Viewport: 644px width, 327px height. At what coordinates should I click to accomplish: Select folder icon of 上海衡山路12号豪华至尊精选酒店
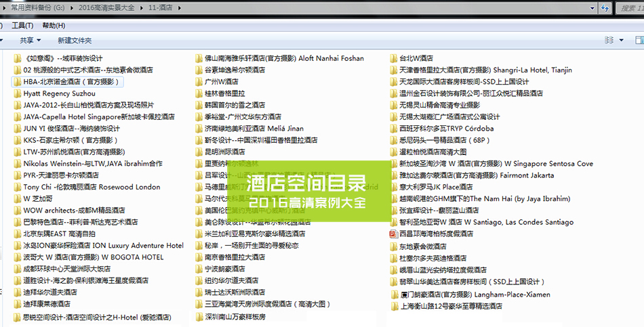[395, 306]
